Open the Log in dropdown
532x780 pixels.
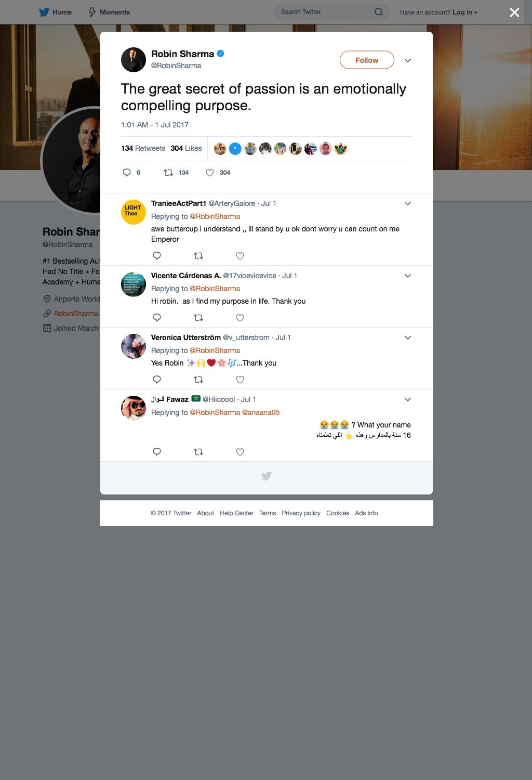tap(465, 12)
